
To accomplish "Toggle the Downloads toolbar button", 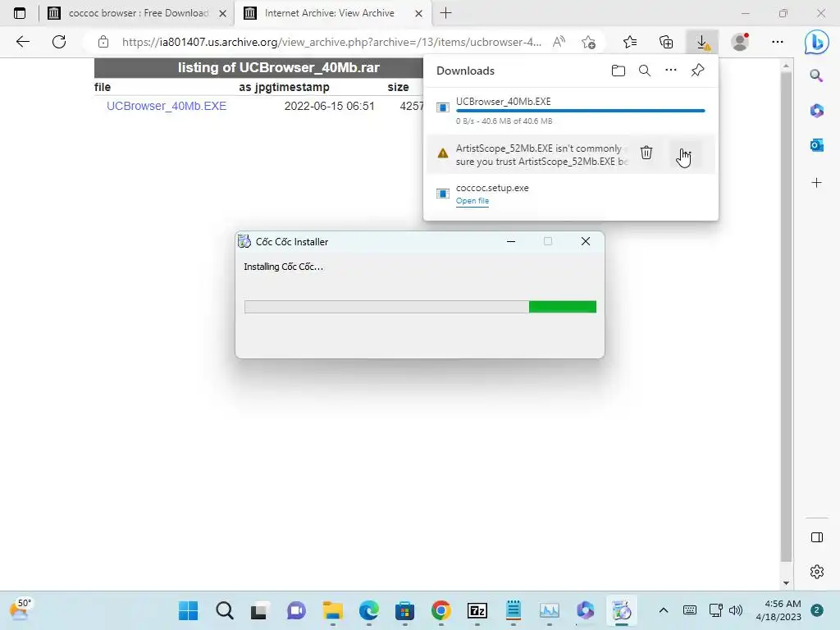I will pos(702,42).
